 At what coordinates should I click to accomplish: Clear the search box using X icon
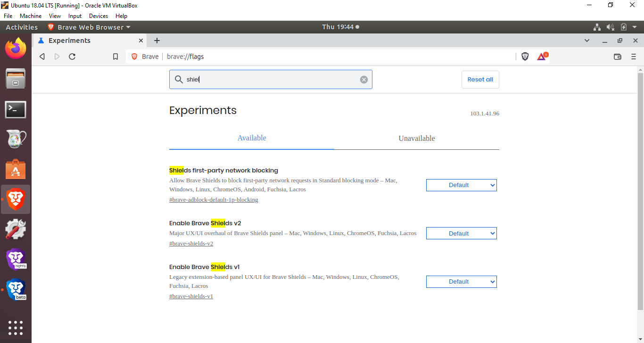pyautogui.click(x=363, y=79)
